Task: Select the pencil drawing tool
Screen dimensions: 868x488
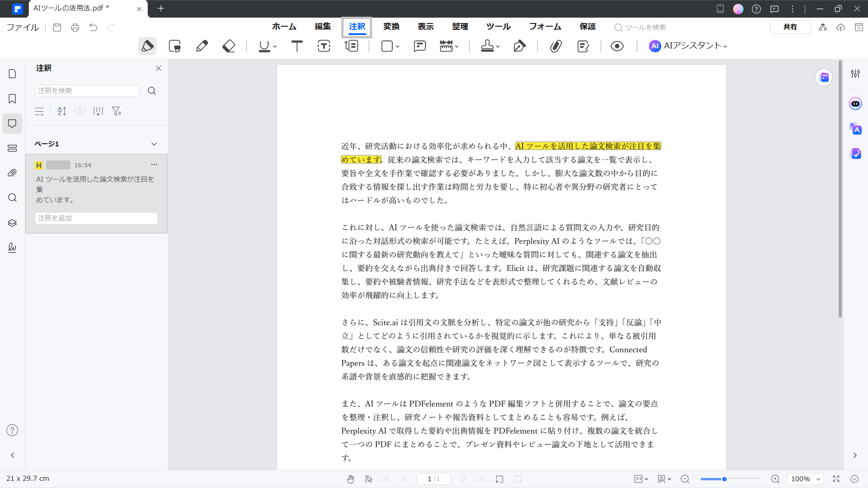Action: (x=202, y=46)
